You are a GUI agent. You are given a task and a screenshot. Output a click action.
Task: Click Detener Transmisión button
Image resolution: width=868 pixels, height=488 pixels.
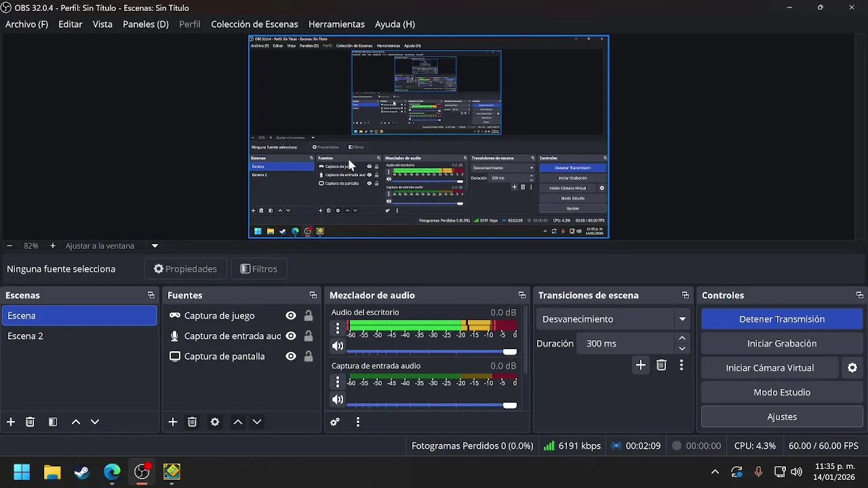(x=782, y=319)
